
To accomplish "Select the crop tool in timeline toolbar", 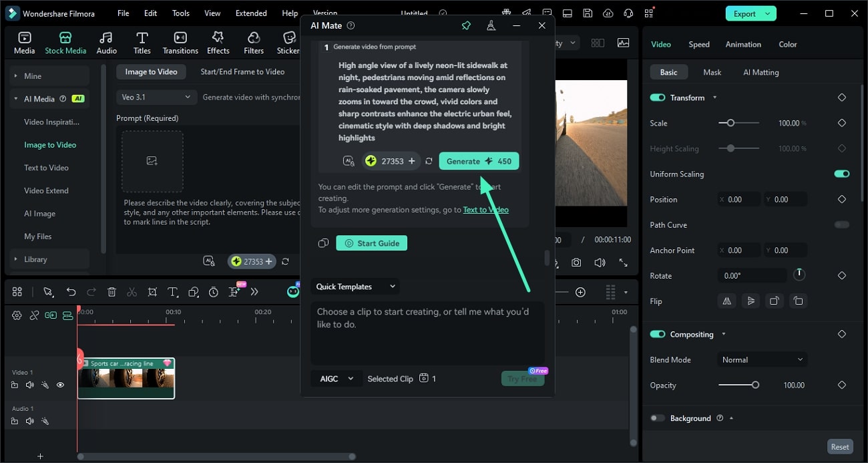I will [x=152, y=292].
